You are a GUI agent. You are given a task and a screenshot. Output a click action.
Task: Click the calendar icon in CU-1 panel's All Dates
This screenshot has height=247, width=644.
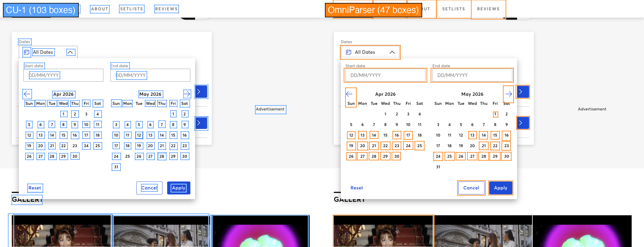click(x=26, y=52)
